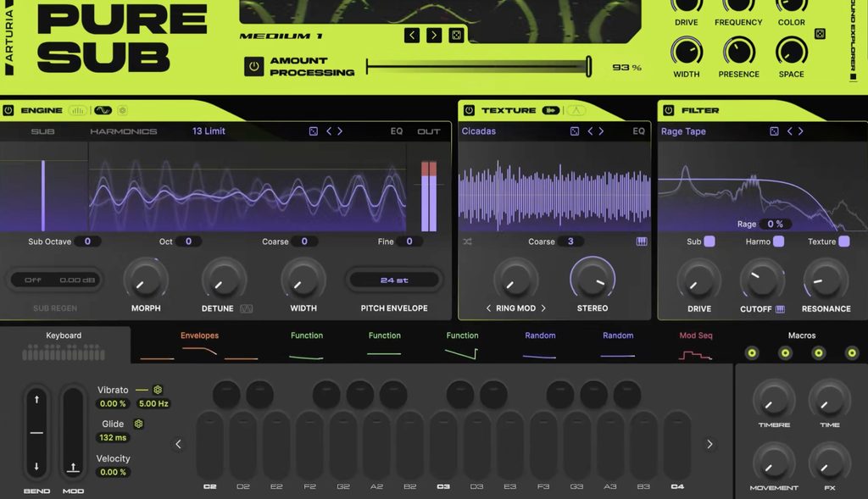The width and height of the screenshot is (868, 499).
Task: Click the Rage percentage value
Action: (775, 224)
